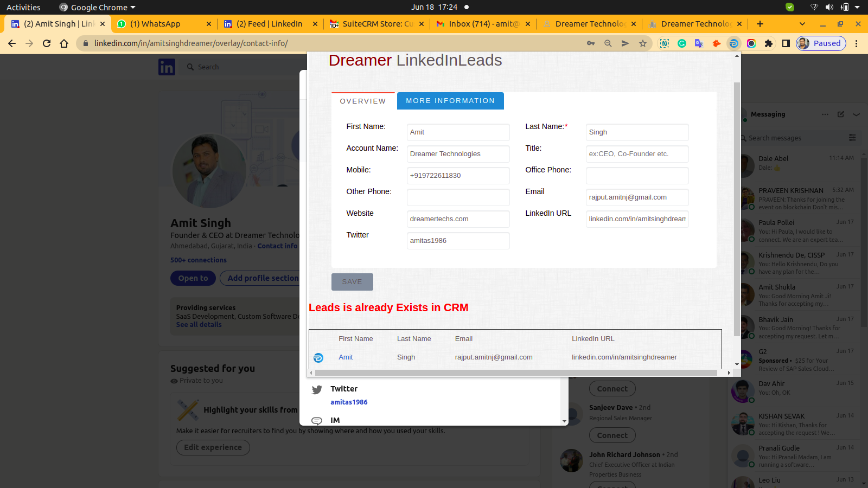
Task: Open the 500+ connections link
Action: tap(199, 260)
